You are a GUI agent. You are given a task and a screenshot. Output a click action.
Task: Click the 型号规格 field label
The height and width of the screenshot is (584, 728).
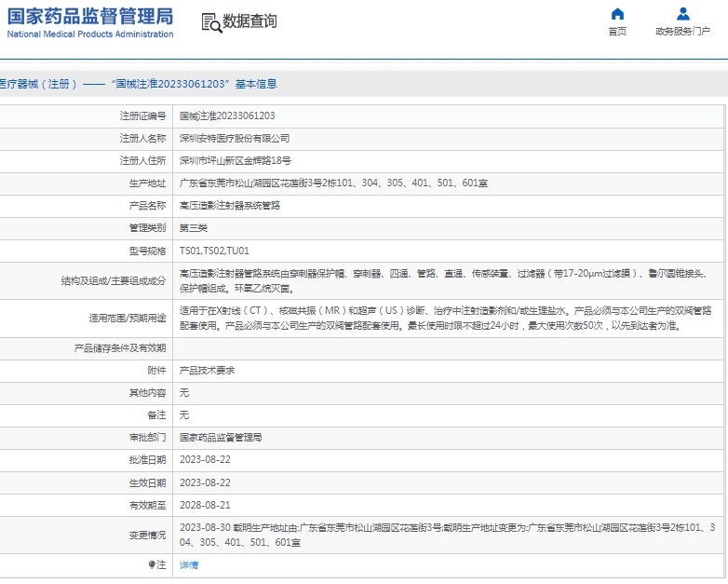click(147, 251)
